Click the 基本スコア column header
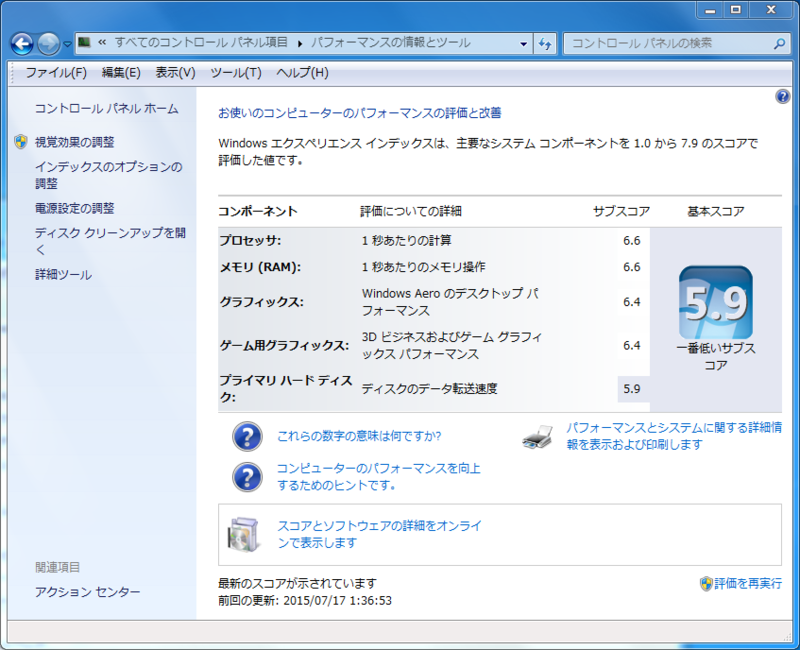This screenshot has height=650, width=800. 716,211
